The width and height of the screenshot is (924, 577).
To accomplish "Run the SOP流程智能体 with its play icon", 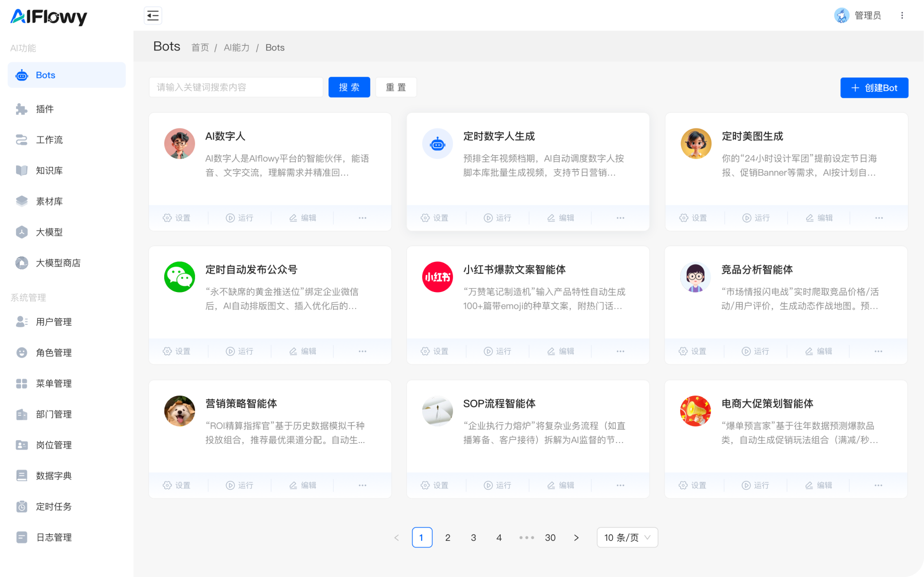I will click(x=487, y=485).
